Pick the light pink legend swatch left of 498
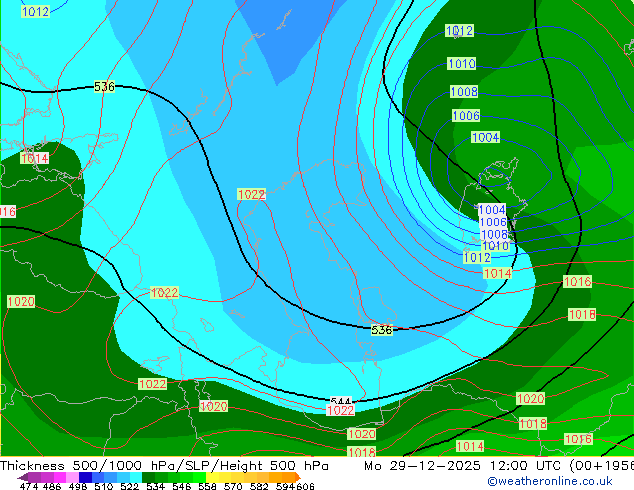Viewport: 634px width, 490px height. coord(72,477)
